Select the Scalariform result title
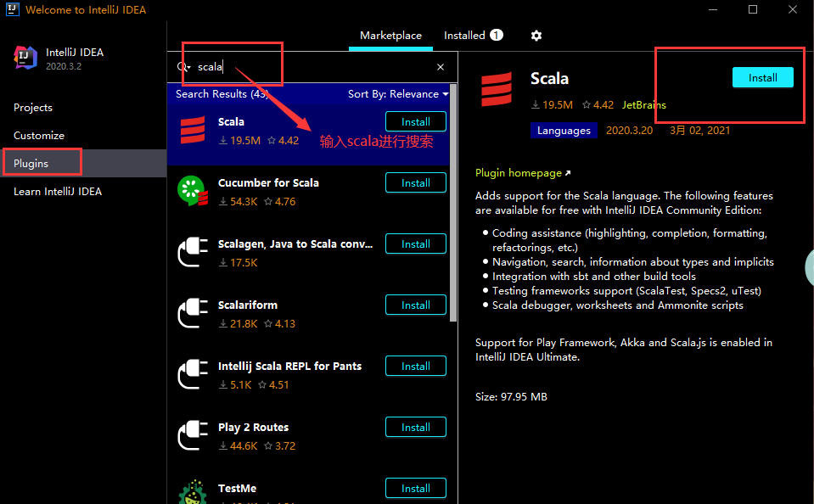The image size is (814, 504). point(248,305)
